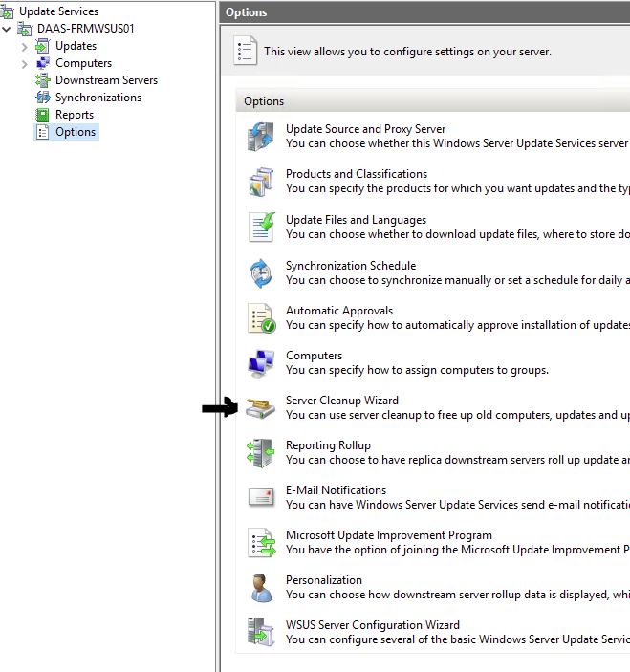Collapse the DAAS-FRMWSUS01 server node
The width and height of the screenshot is (630, 672).
[x=7, y=29]
